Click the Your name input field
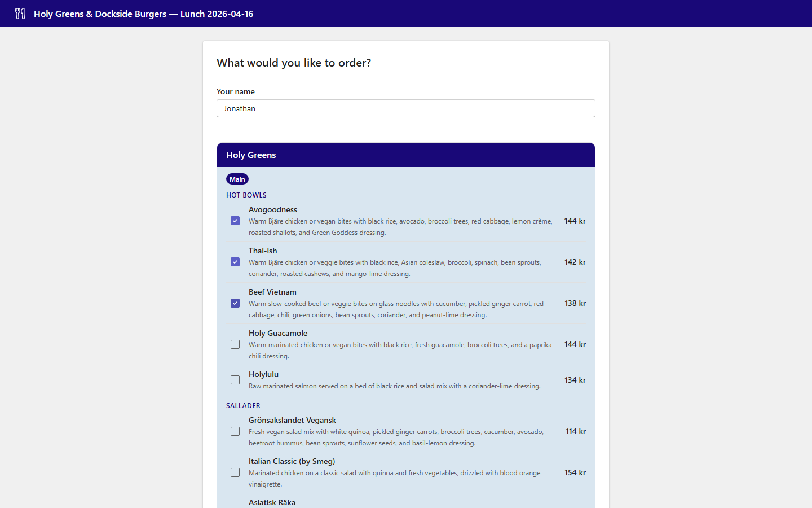Viewport: 812px width, 508px height. 406,108
